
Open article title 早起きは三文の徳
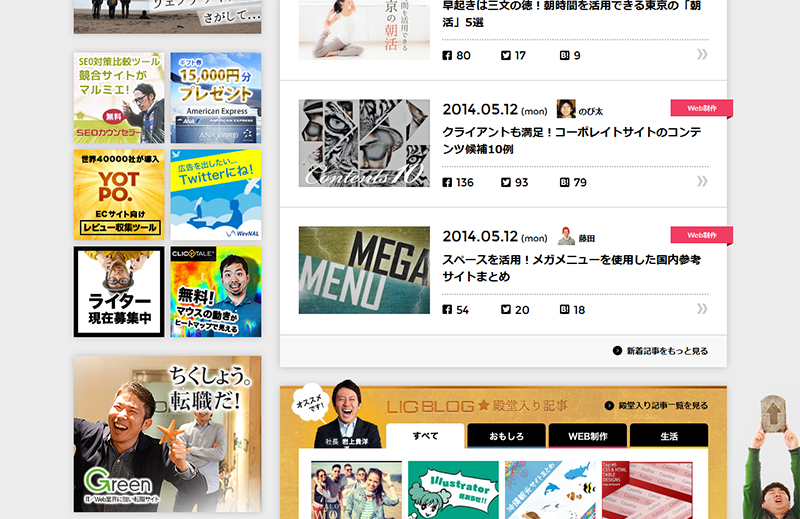(571, 14)
